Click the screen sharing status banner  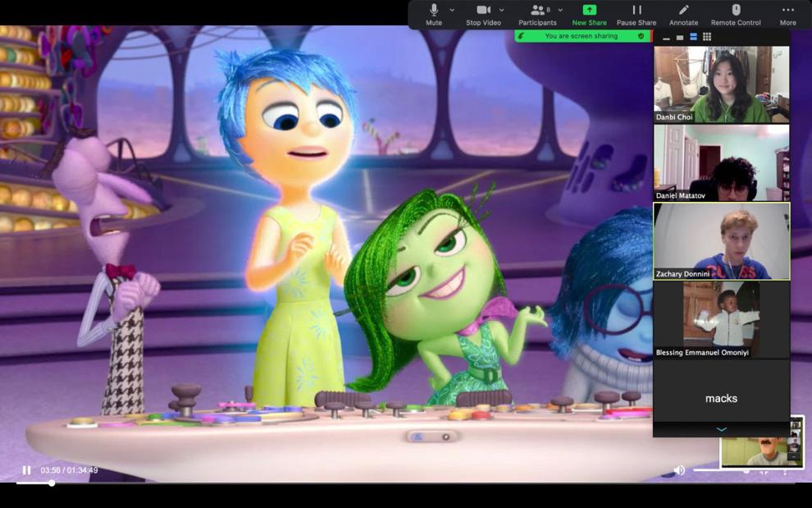coord(582,36)
